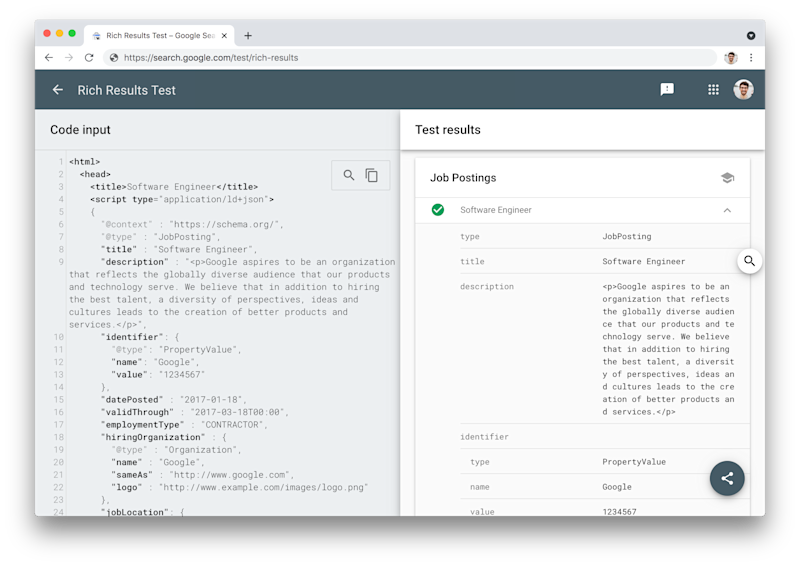Click the Job Postings section heading
The height and width of the screenshot is (566, 800).
[x=463, y=178]
